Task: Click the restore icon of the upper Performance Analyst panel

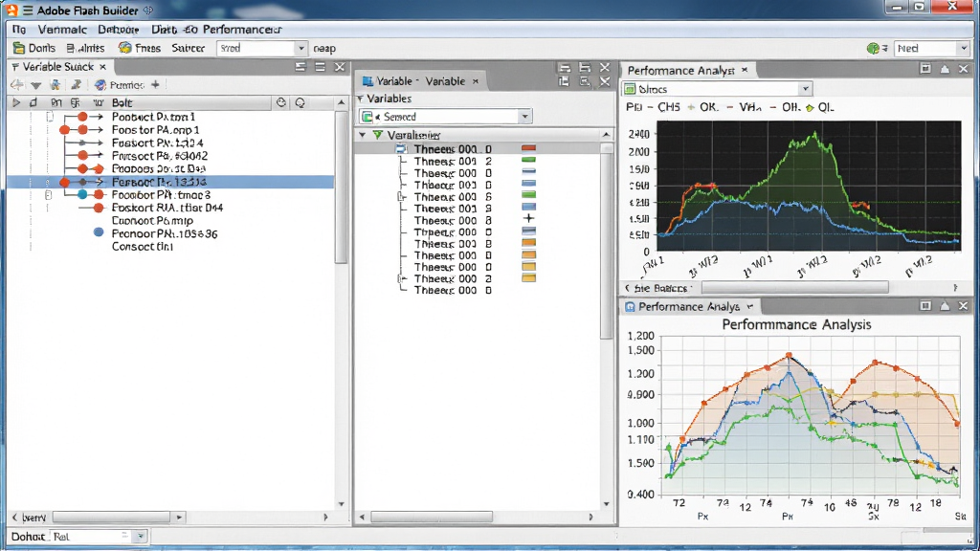Action: click(x=925, y=69)
